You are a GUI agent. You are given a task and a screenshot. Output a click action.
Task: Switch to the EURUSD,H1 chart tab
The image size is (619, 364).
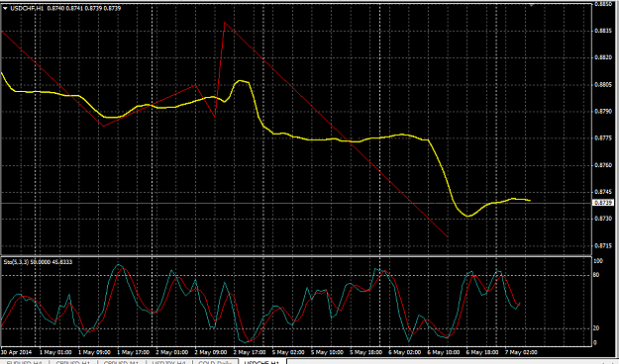click(x=24, y=362)
